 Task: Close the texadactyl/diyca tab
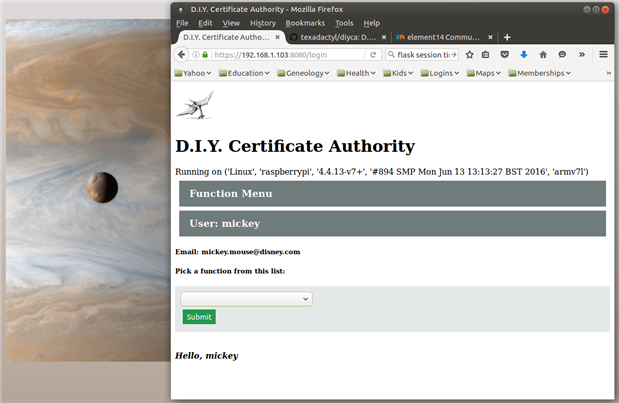point(384,37)
